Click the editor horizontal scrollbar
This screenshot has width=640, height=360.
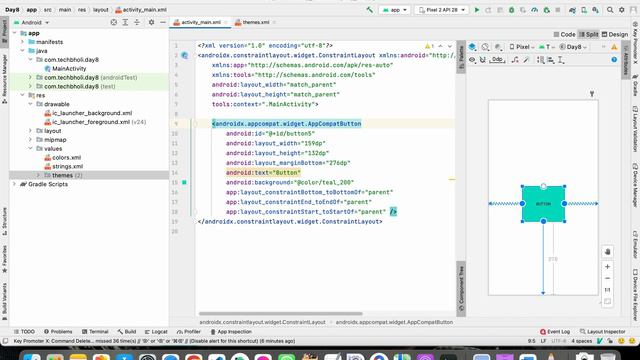pos(280,314)
